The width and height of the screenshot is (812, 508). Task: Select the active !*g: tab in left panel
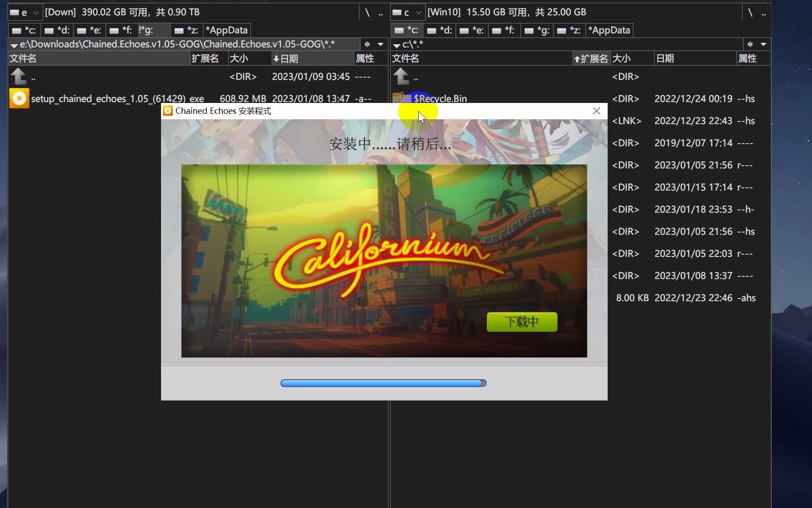[x=154, y=30]
